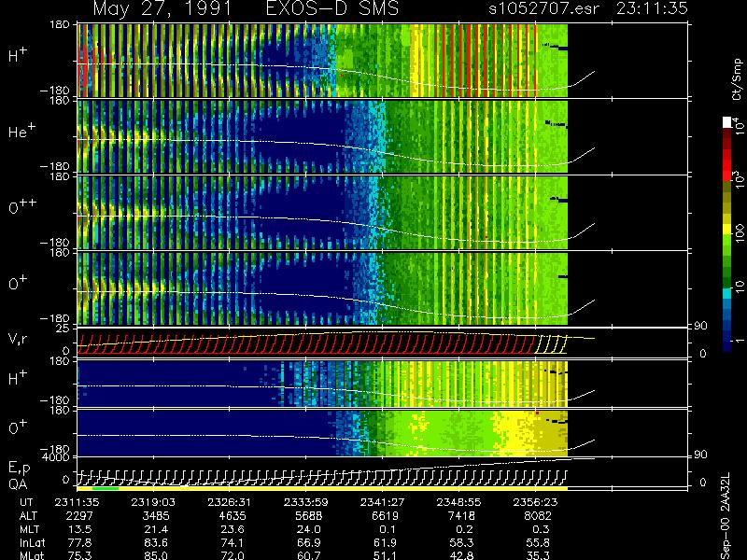This screenshot has width=747, height=560.
Task: Click UT value '2326:31'
Action: coord(229,502)
